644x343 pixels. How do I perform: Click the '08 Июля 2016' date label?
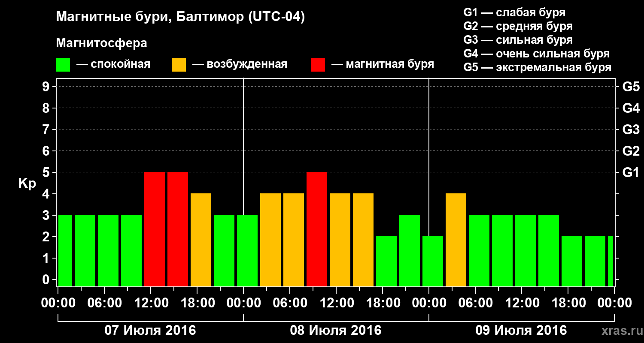(336, 331)
